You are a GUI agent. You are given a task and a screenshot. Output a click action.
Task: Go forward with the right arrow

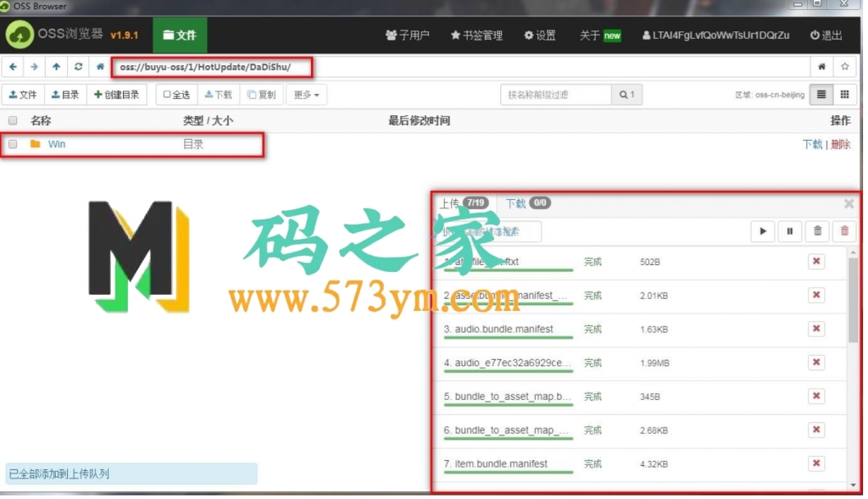coord(34,67)
